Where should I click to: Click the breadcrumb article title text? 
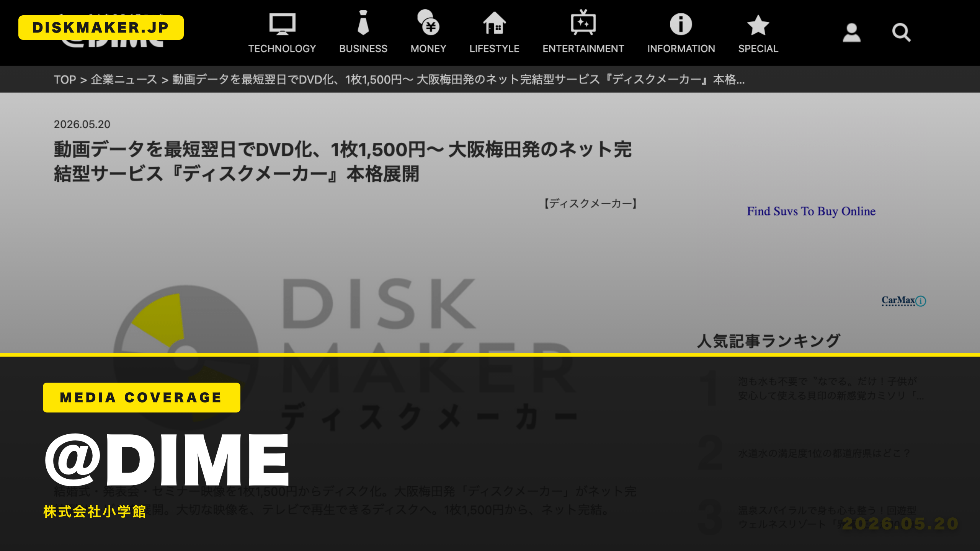[459, 80]
